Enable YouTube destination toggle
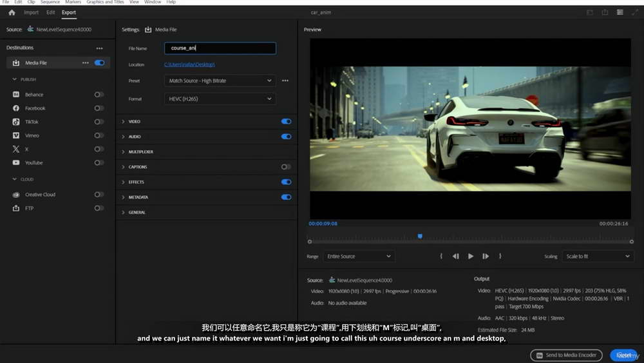The width and height of the screenshot is (644, 363). 99,162
